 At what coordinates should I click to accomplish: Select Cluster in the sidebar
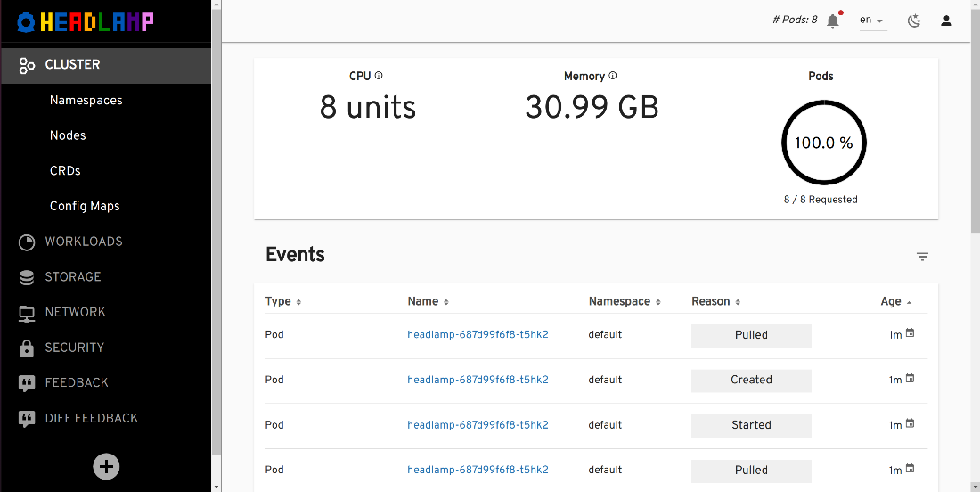coord(106,65)
